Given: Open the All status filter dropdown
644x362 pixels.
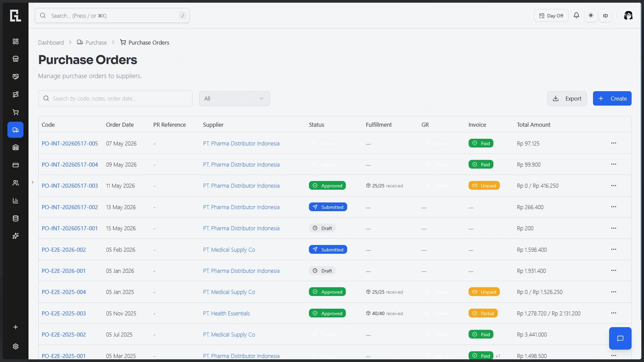Looking at the screenshot, I should pos(234,99).
